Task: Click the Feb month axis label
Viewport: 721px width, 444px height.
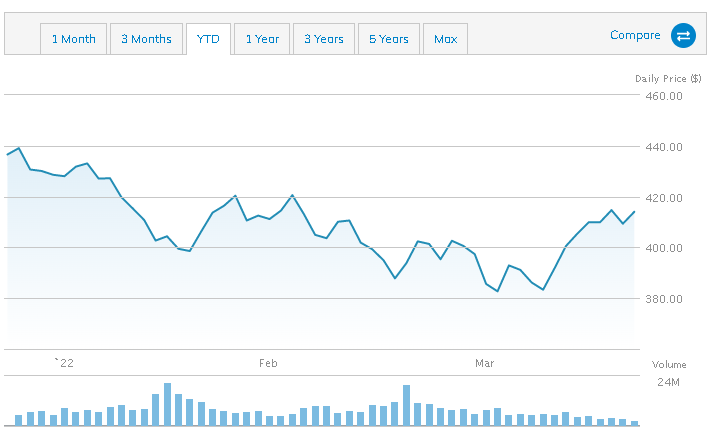Action: 268,363
